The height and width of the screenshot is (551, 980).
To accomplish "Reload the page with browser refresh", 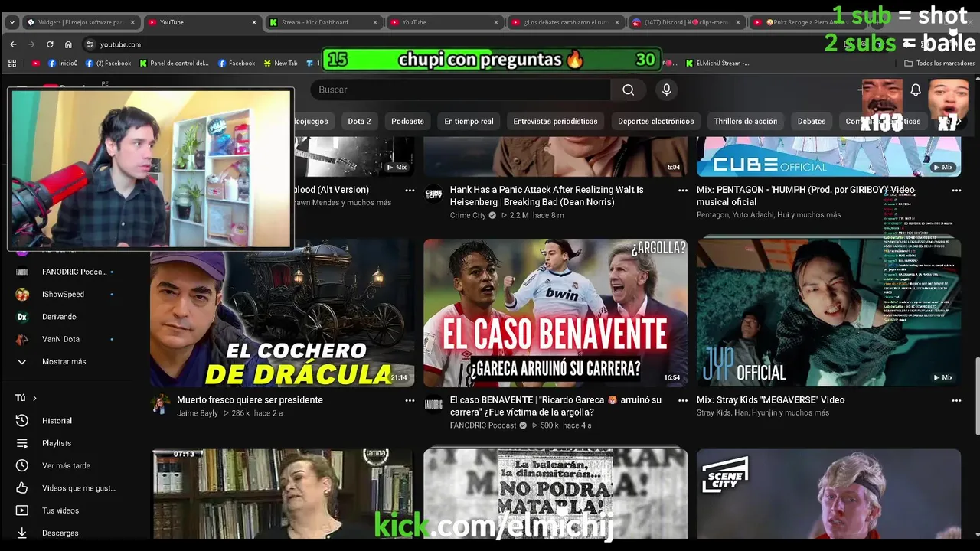I will tap(50, 44).
